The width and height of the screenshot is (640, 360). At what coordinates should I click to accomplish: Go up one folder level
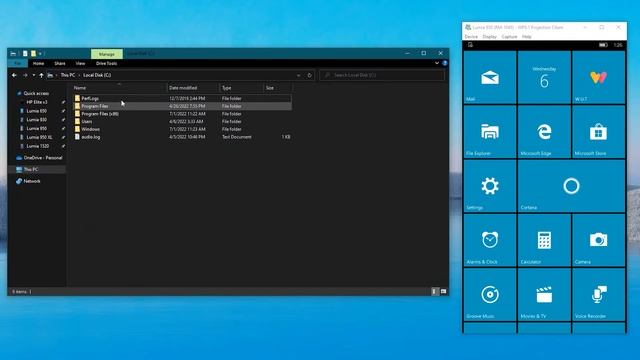[41, 75]
